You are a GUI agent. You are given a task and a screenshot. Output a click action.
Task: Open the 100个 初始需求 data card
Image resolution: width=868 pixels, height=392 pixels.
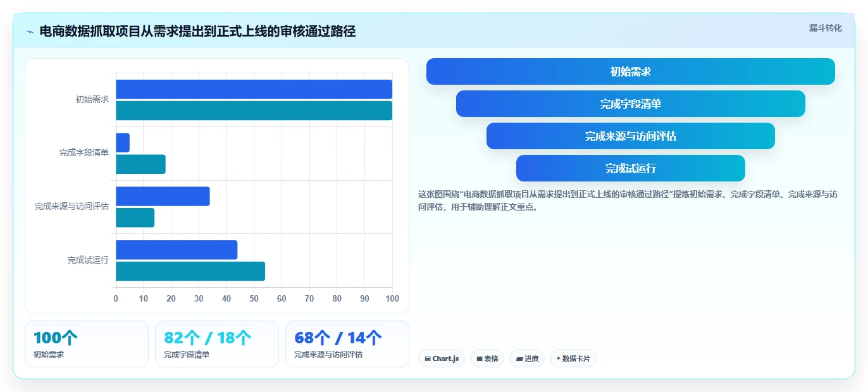87,344
